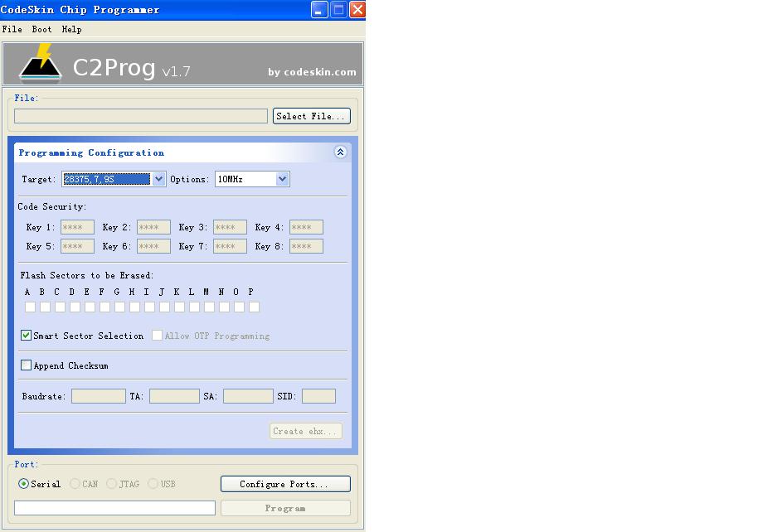This screenshot has width=758, height=532.
Task: Click the C2Prog lightning chip logo
Action: (40, 62)
